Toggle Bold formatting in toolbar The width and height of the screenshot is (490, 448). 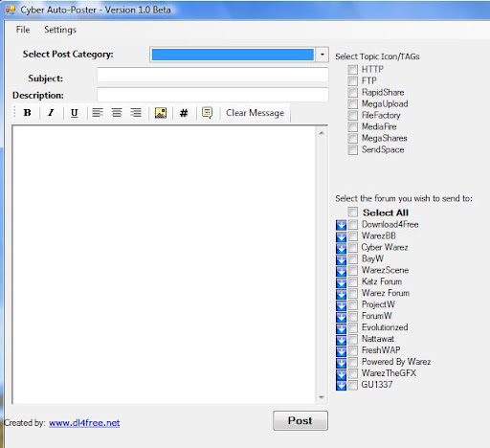28,113
